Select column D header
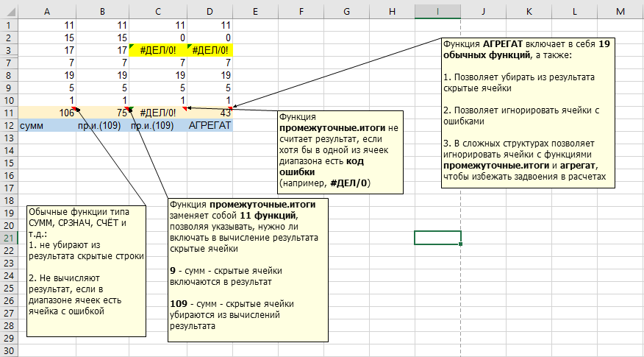The height and width of the screenshot is (357, 644). (x=210, y=12)
